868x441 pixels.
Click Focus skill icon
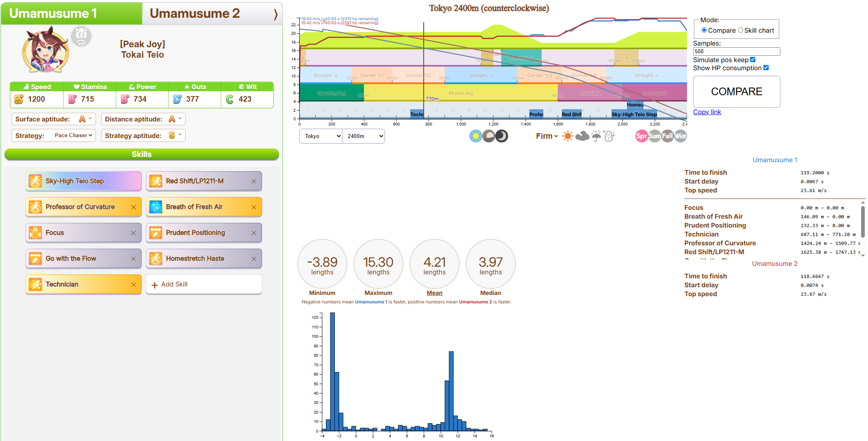coord(35,233)
